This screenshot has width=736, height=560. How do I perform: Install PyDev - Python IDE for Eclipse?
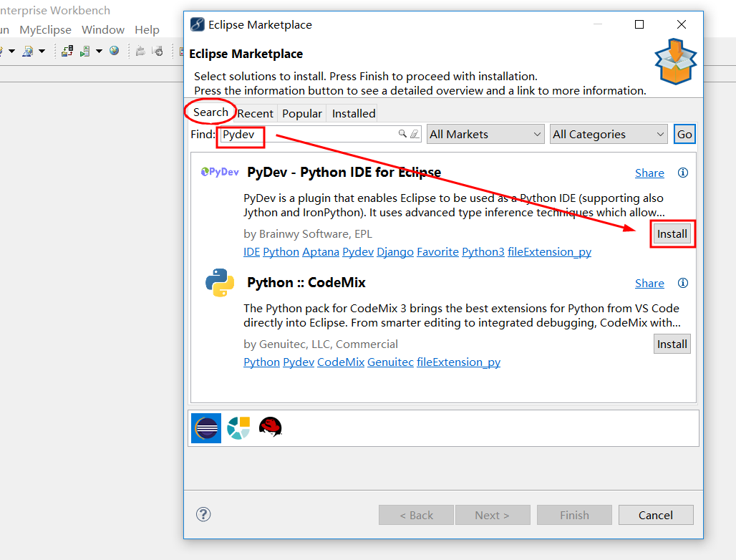coord(672,233)
